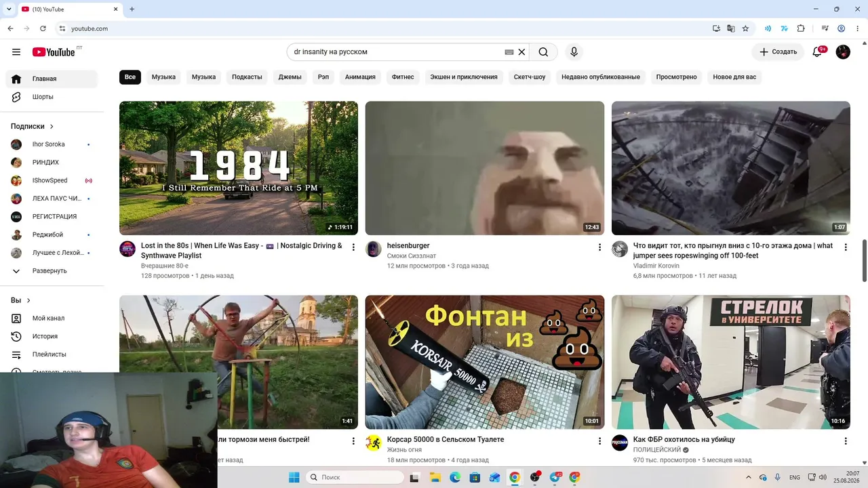This screenshot has height=488, width=868.
Task: Expand the Подписки section arrow
Action: pyautogui.click(x=52, y=127)
